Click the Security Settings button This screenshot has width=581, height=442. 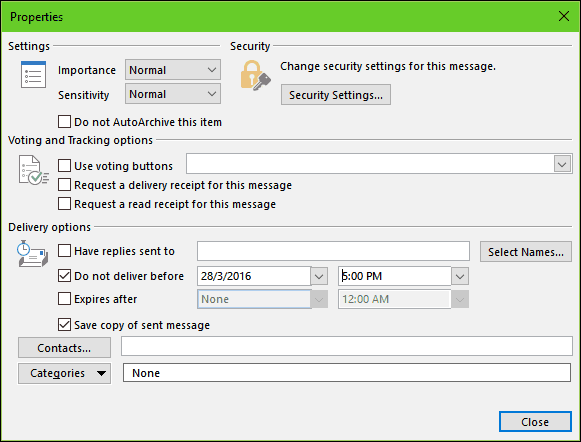tap(336, 95)
